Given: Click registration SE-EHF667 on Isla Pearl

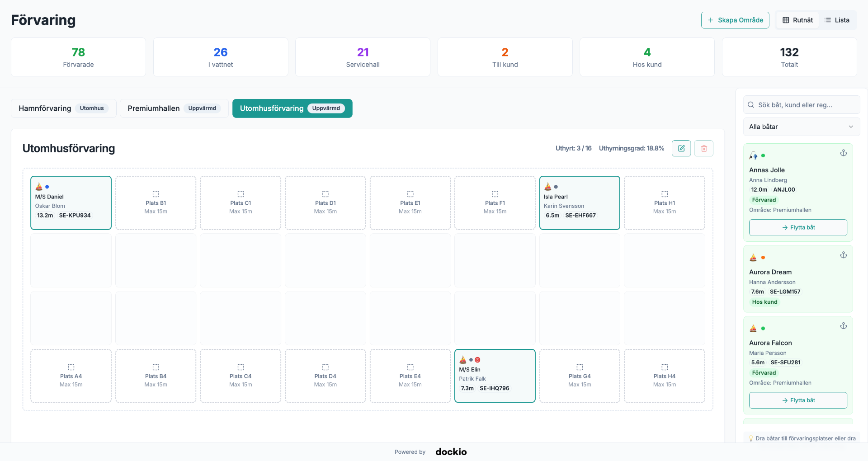Looking at the screenshot, I should (580, 216).
